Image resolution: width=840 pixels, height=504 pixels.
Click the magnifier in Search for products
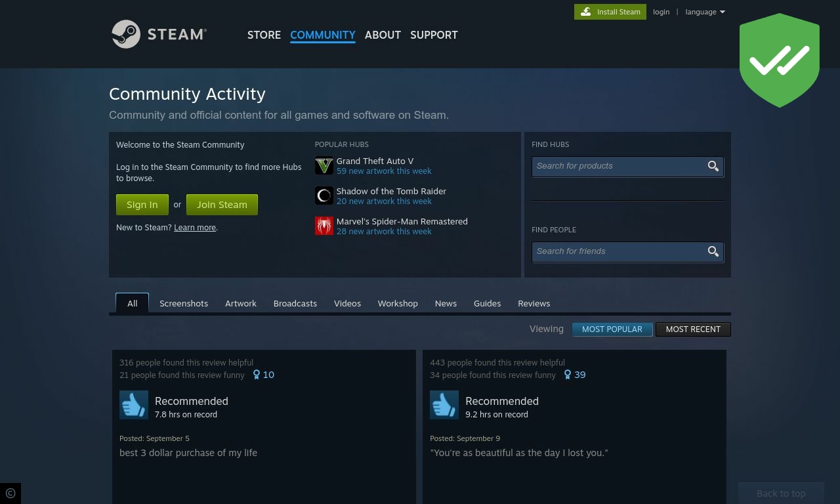coord(713,166)
